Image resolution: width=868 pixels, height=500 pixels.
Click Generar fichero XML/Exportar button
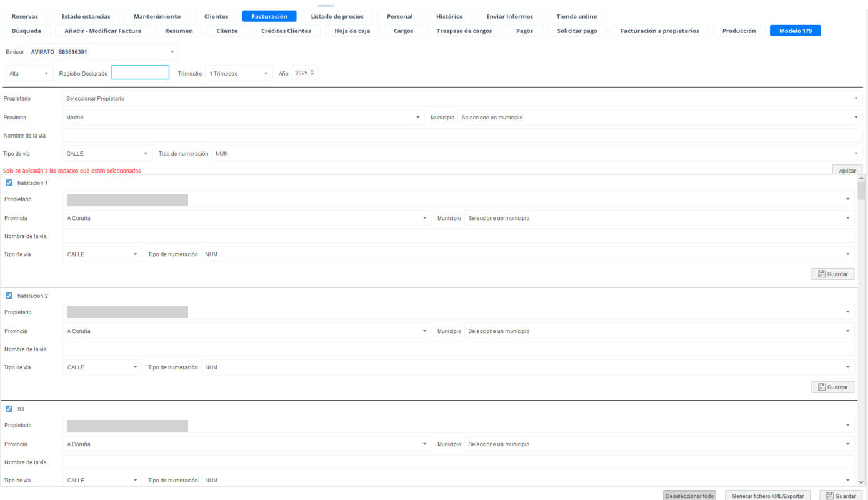coord(768,496)
